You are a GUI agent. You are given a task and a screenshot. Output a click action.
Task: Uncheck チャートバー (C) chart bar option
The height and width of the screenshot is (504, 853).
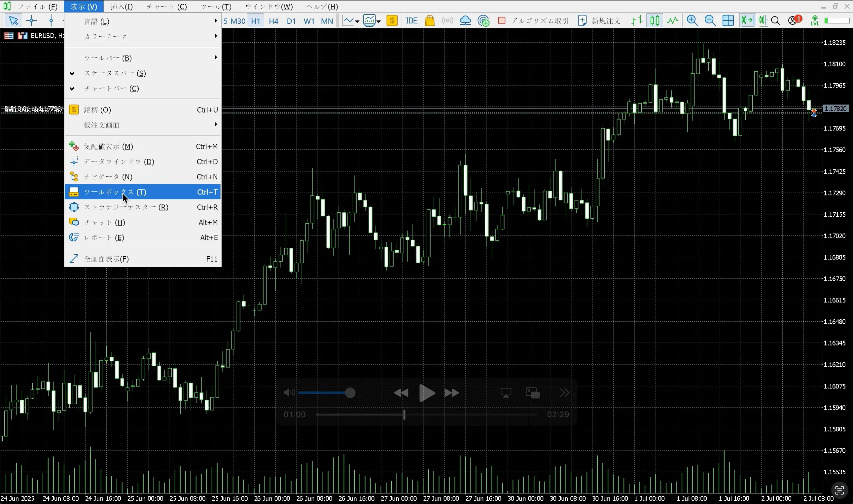click(143, 89)
